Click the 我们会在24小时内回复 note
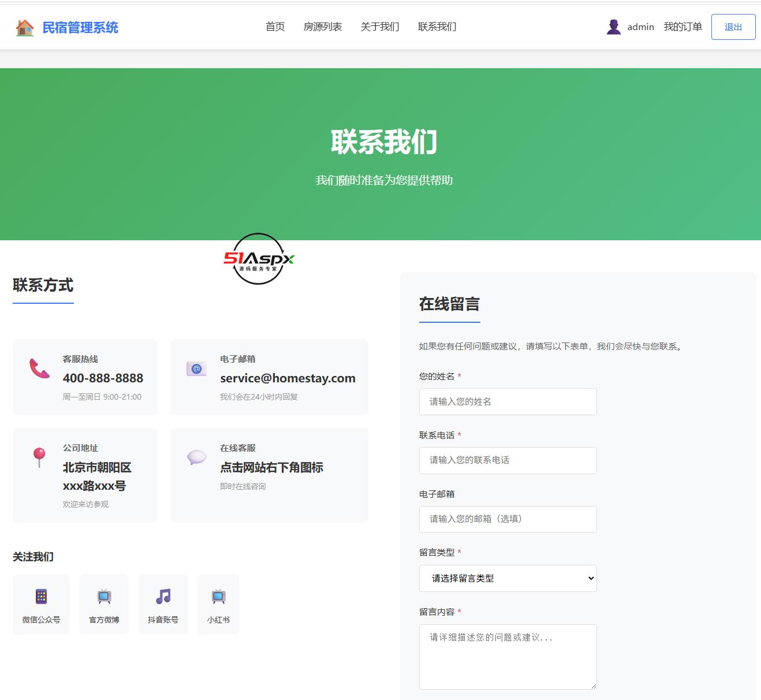 tap(259, 397)
